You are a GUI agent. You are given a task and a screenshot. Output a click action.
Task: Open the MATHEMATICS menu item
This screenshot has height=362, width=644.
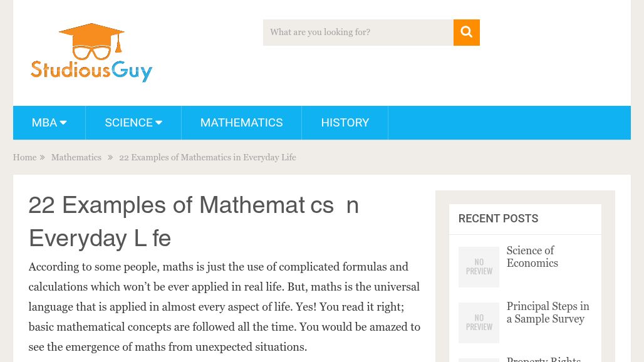click(x=241, y=123)
